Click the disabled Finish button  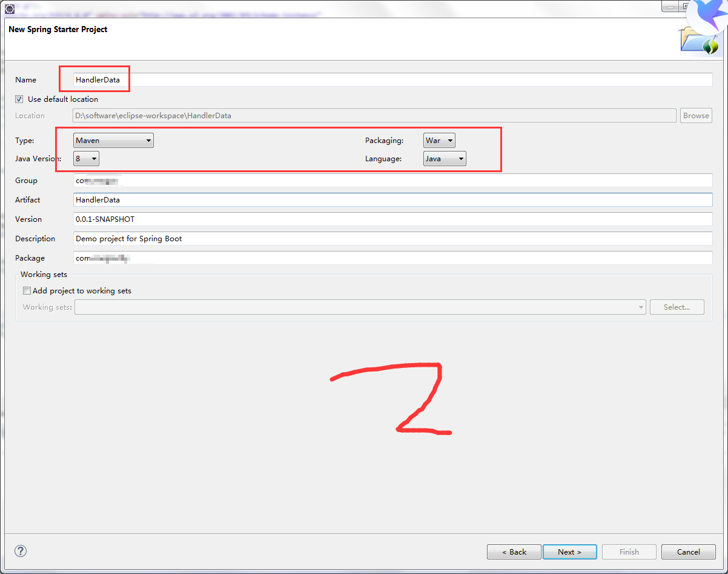click(x=629, y=552)
